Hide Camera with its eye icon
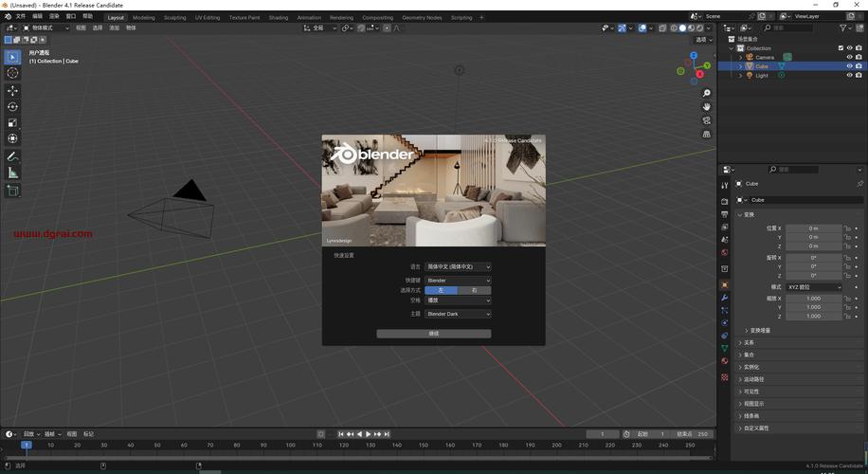This screenshot has width=868, height=474. [849, 57]
